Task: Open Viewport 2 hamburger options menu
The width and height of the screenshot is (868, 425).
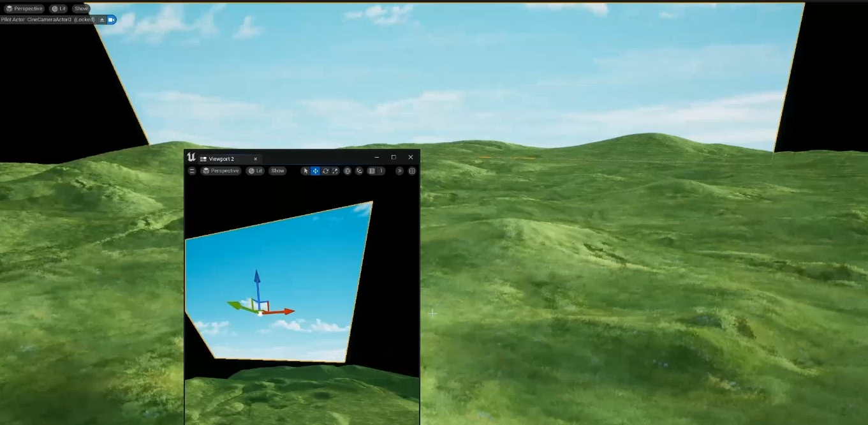Action: pyautogui.click(x=192, y=171)
